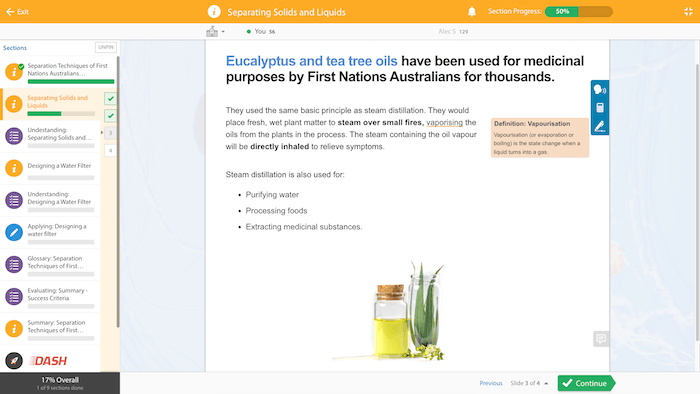This screenshot has height=394, width=700.
Task: Click the page vertical scrollbar
Action: pyautogui.click(x=697, y=202)
